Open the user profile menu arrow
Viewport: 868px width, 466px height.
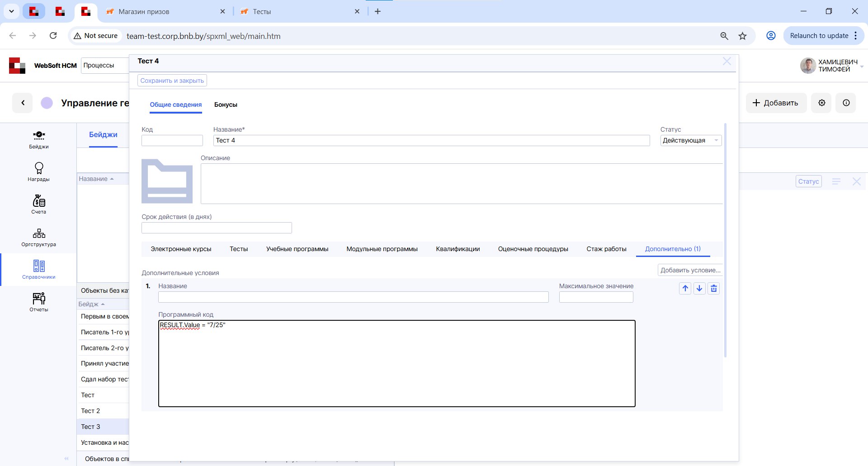862,67
